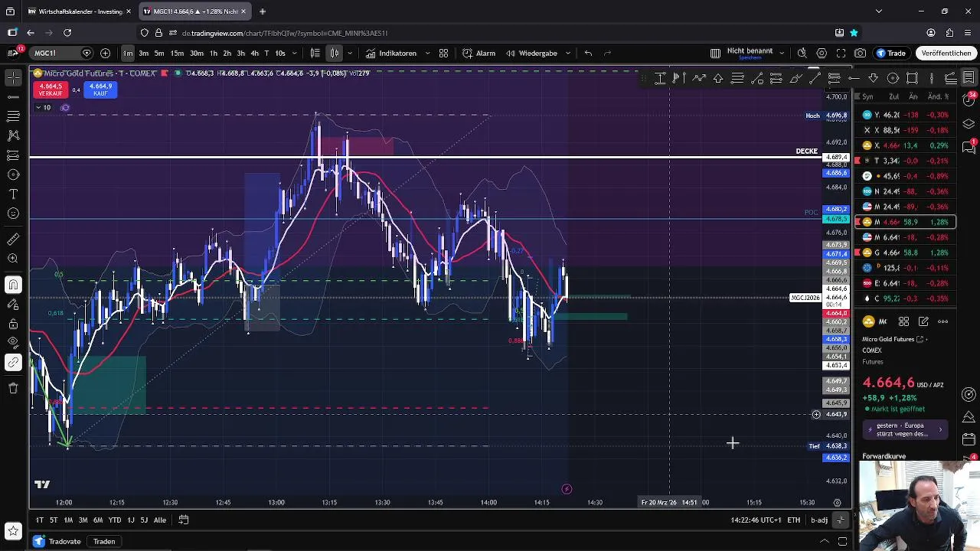The image size is (980, 551).
Task: Click the Traden tab in bottom panel
Action: tap(104, 542)
